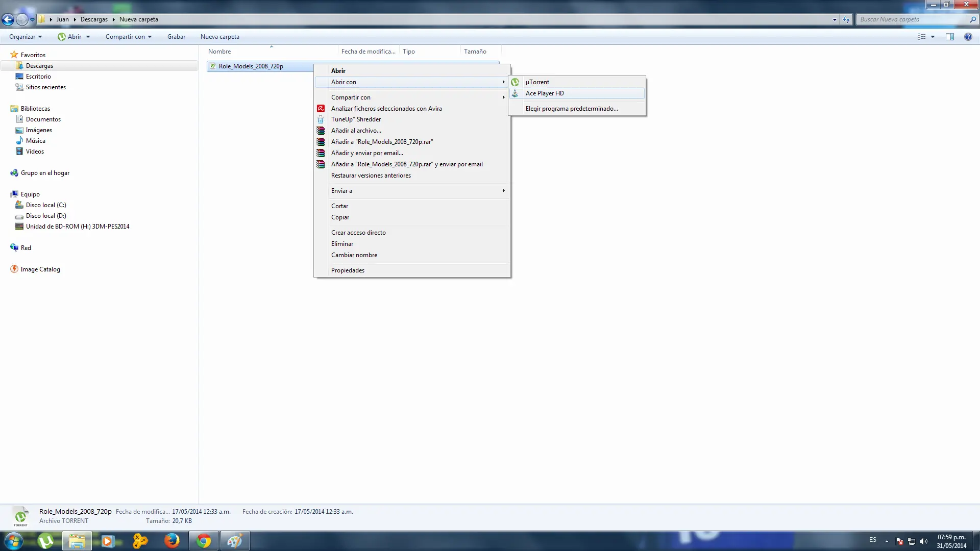Click the network tray icon
The height and width of the screenshot is (551, 980).
[x=912, y=541]
